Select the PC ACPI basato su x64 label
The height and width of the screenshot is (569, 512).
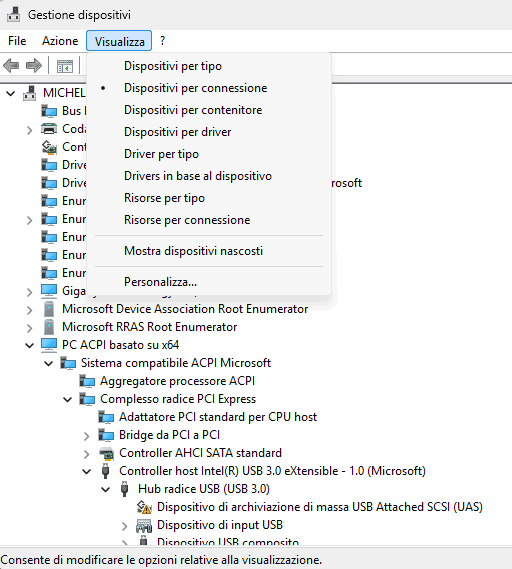(x=120, y=345)
